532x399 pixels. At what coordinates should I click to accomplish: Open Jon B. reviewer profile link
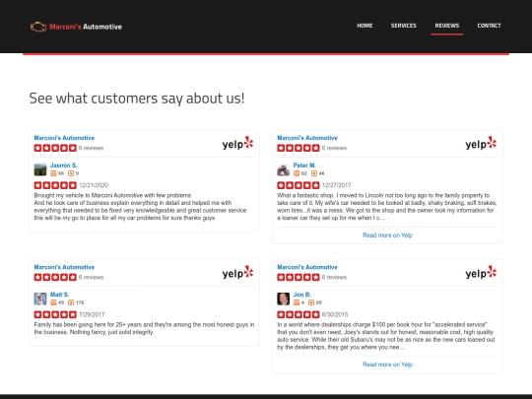[x=302, y=295]
